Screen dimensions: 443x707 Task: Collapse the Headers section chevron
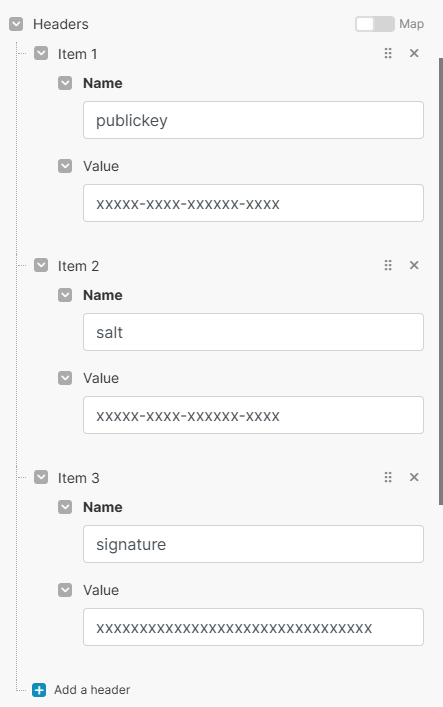tap(16, 24)
